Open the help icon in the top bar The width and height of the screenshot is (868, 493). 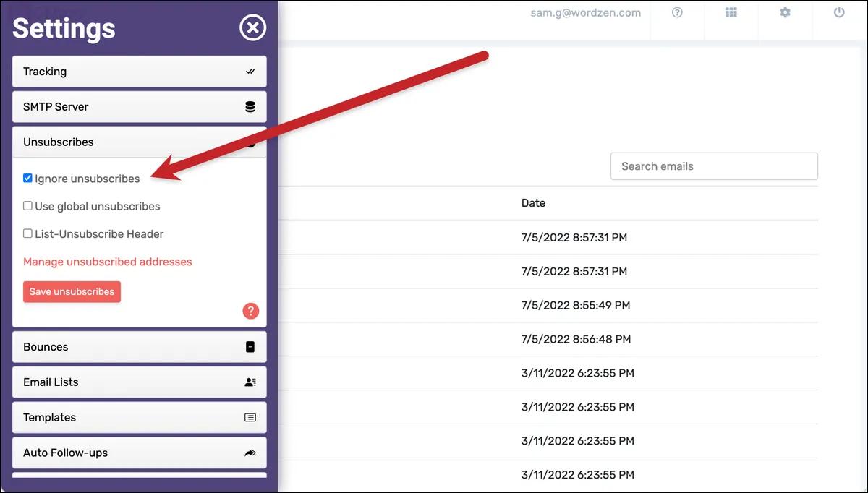click(x=677, y=12)
